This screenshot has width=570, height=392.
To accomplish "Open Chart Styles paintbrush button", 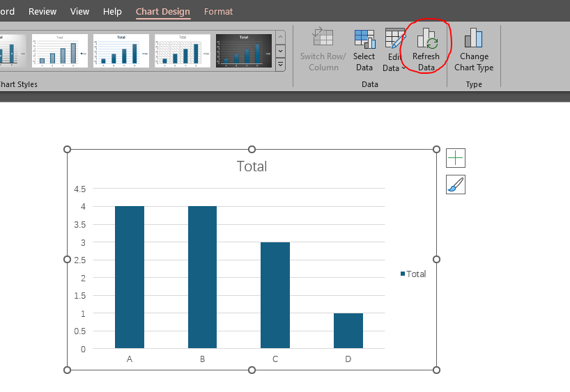I will 456,185.
